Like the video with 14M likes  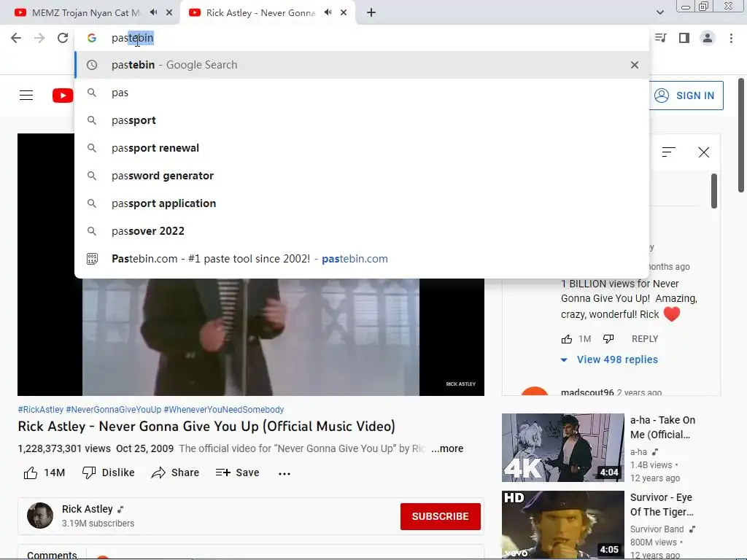point(44,472)
